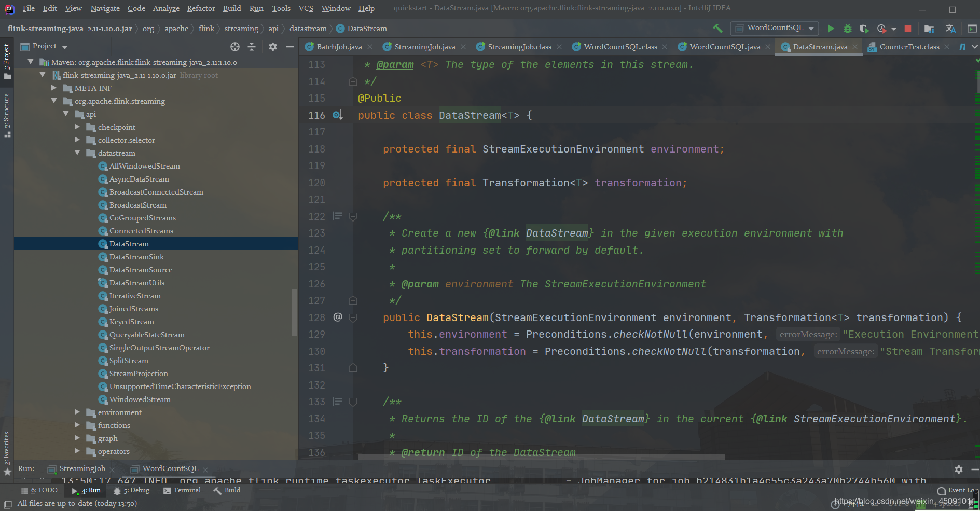Open the Structure sidebar tool window
Viewport: 980px width, 511px height.
point(7,115)
